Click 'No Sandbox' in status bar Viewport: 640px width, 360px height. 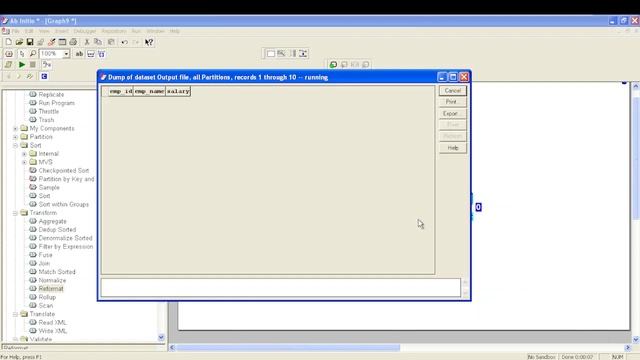pos(541,357)
